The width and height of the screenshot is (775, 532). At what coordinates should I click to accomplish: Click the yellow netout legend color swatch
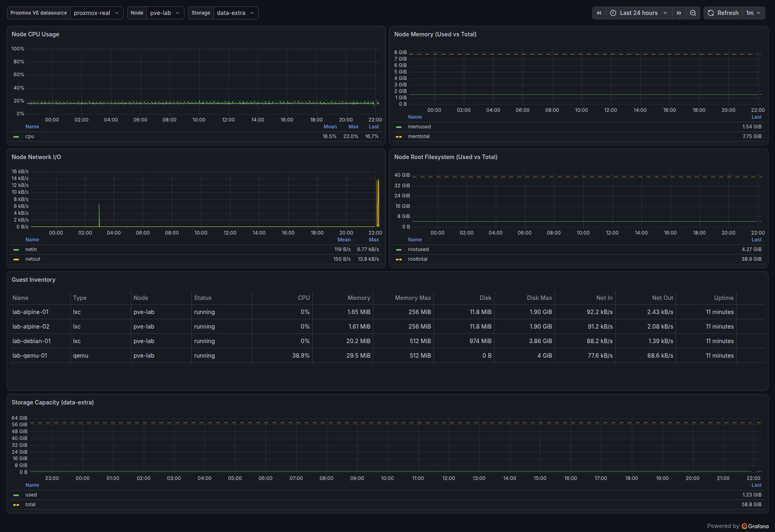16,260
